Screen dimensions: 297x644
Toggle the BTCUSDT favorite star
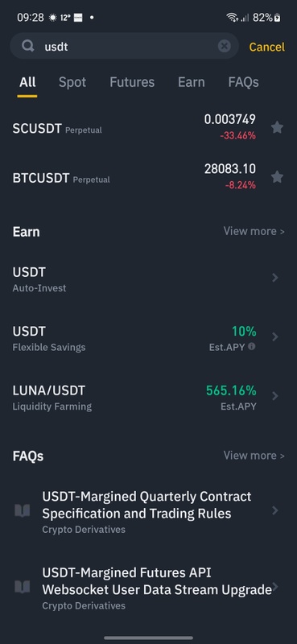coord(278,177)
